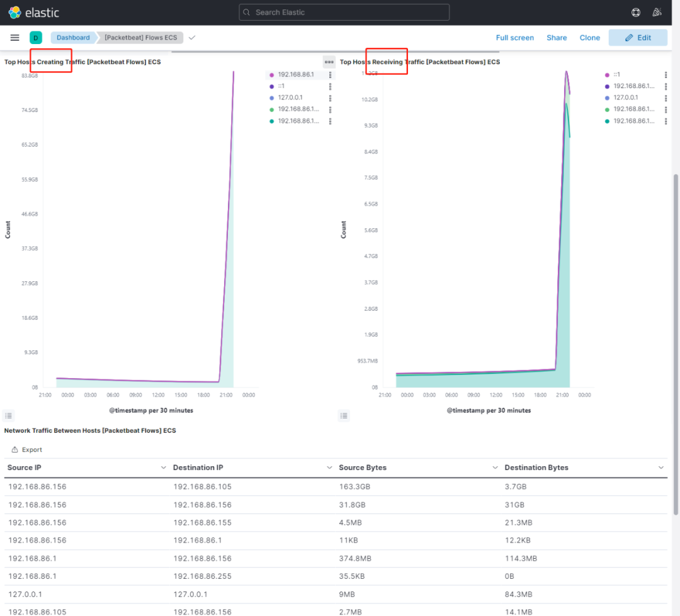Click the Elastic logo

(x=33, y=13)
